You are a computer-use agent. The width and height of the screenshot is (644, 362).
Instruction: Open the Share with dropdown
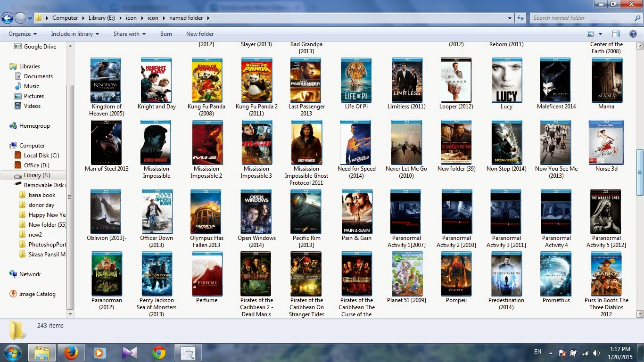pyautogui.click(x=130, y=34)
